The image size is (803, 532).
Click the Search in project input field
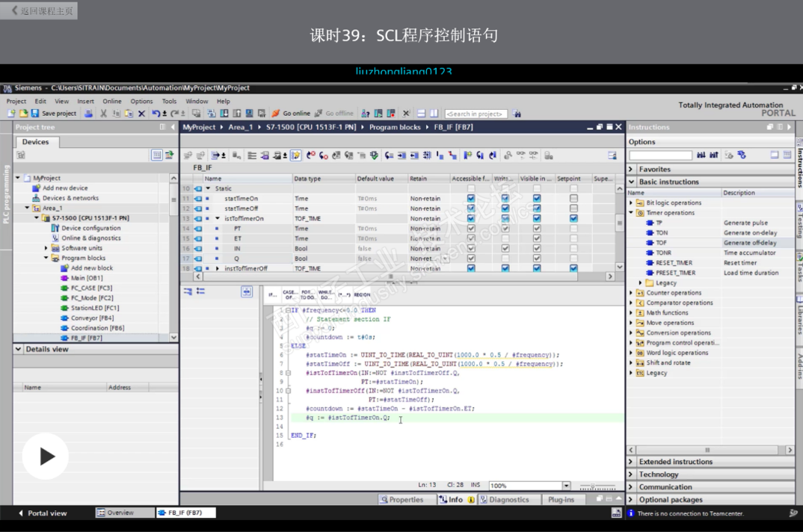[476, 114]
